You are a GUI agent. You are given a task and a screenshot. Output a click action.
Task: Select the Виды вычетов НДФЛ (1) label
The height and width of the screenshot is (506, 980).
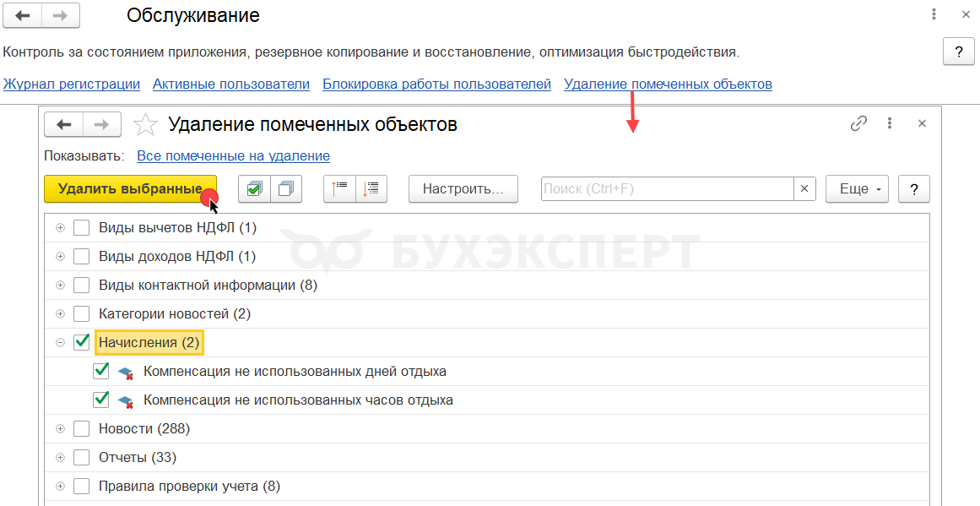[x=178, y=228]
